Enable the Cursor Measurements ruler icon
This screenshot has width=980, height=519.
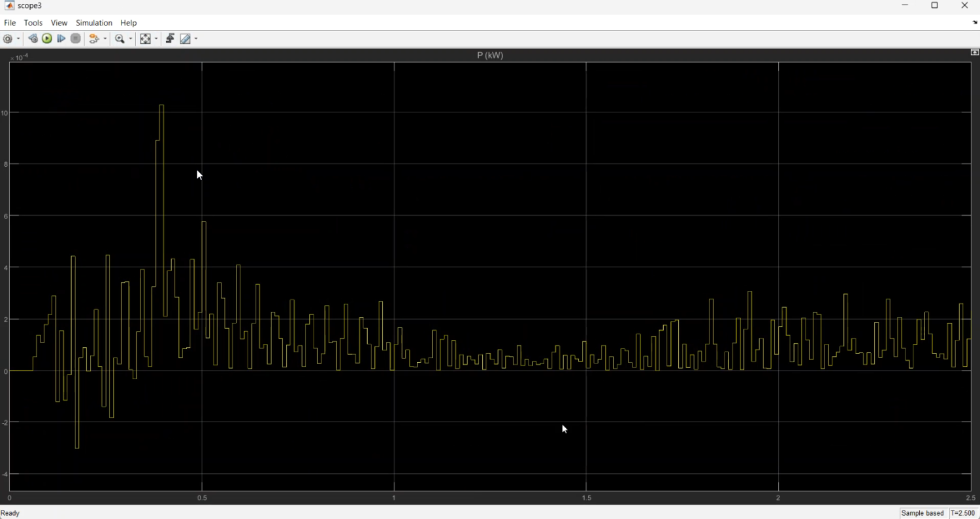click(186, 39)
